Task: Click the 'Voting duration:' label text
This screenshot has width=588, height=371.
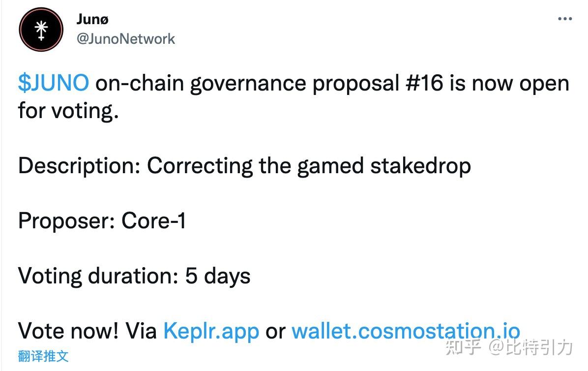Action: coord(98,276)
